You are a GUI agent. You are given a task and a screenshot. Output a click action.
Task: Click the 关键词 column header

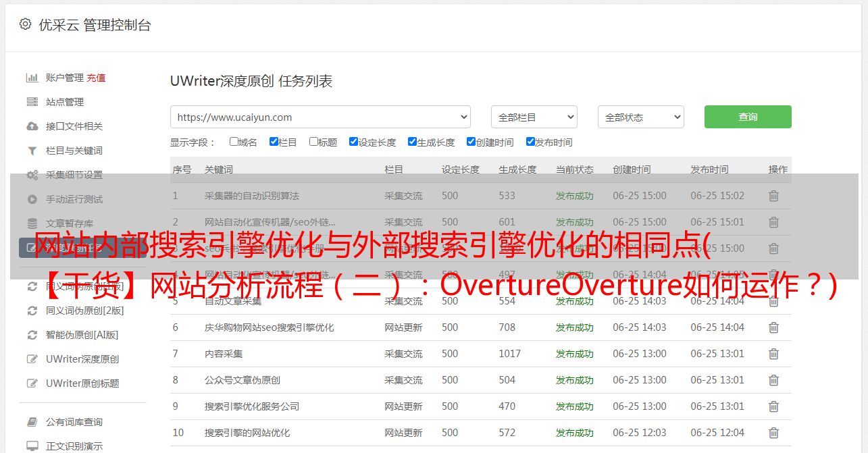pos(219,170)
